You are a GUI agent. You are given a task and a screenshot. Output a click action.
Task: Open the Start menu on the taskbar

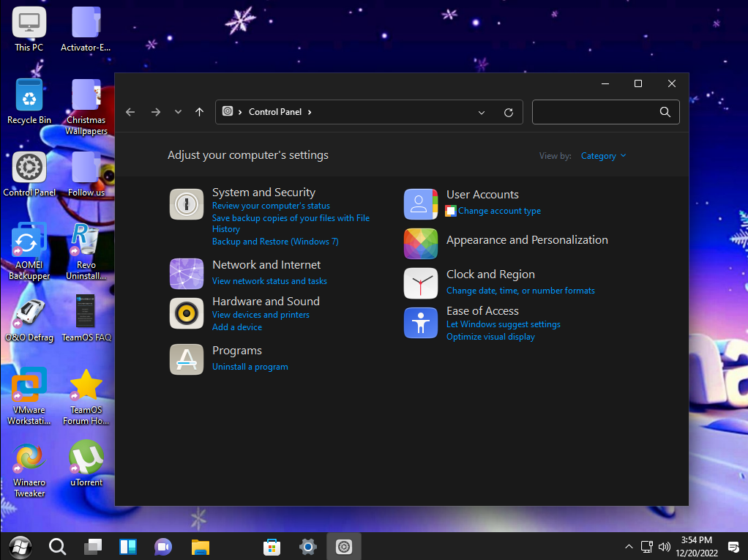point(20,546)
